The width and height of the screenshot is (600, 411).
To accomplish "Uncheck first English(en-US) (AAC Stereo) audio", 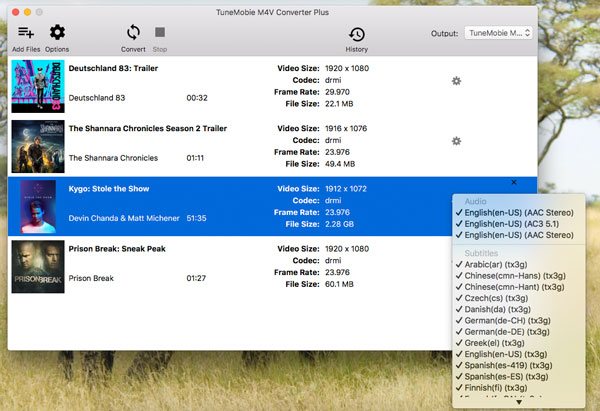I will pyautogui.click(x=518, y=213).
